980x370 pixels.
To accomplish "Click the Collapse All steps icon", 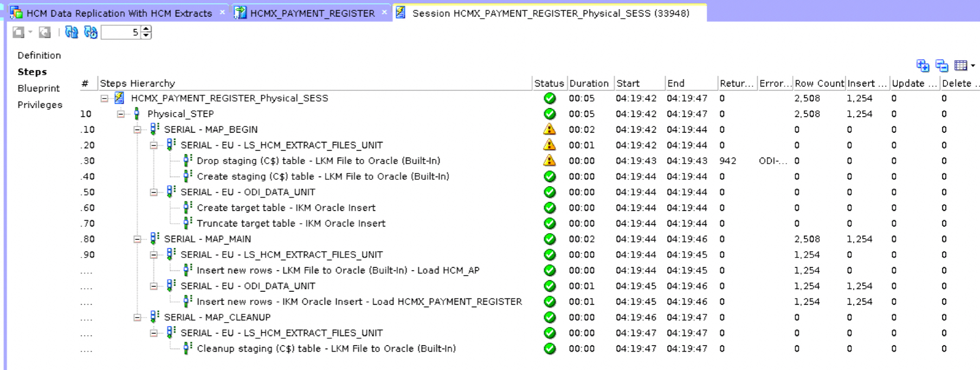I will [x=942, y=66].
